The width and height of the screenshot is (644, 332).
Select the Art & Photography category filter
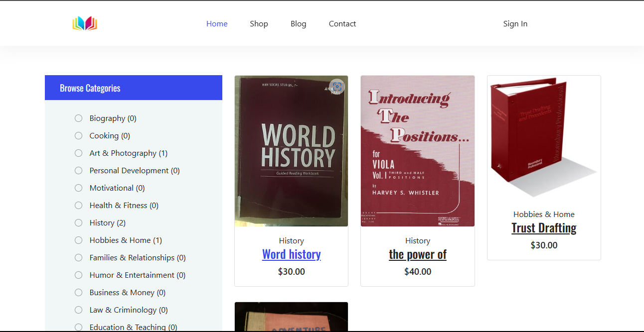click(78, 153)
